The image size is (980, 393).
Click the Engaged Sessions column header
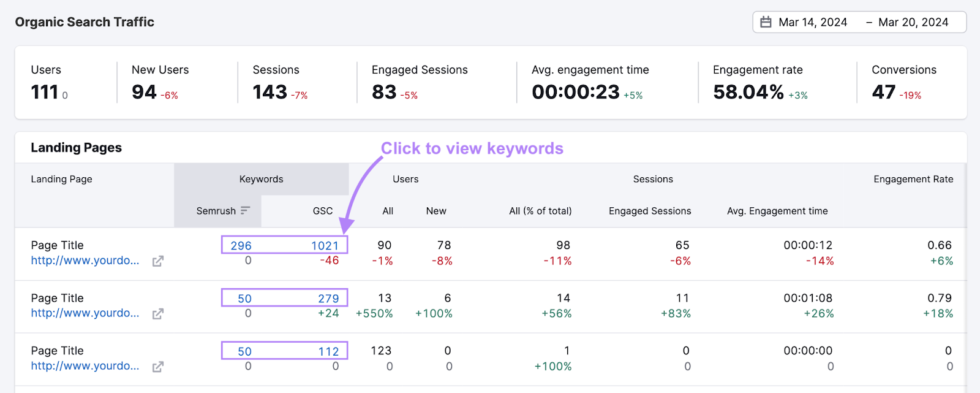649,211
